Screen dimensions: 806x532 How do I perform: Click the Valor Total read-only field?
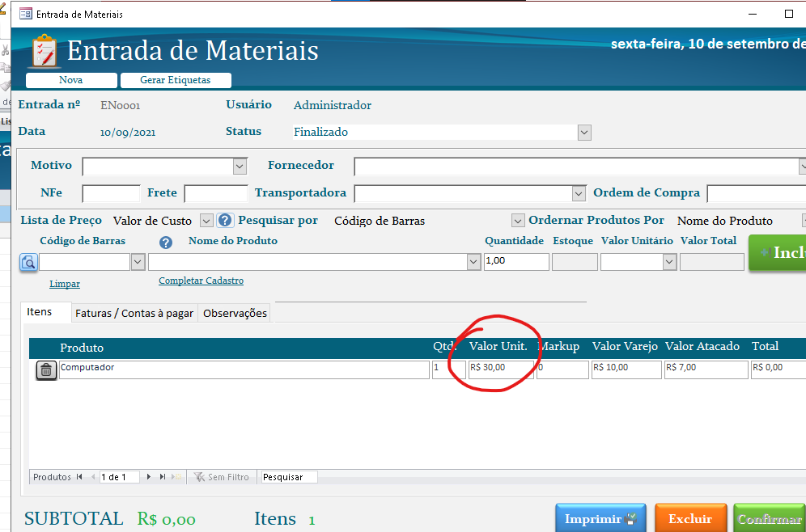coord(712,262)
